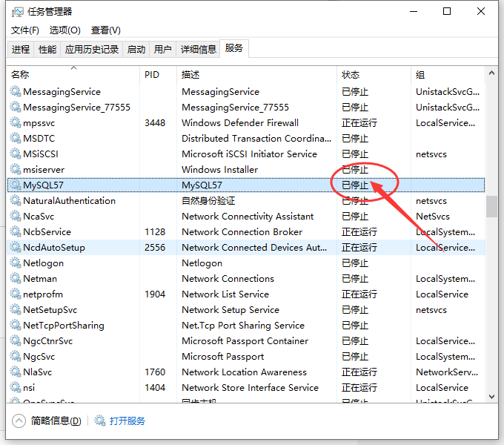
Task: Click the MSDTC service gear icon
Action: pyautogui.click(x=16, y=138)
